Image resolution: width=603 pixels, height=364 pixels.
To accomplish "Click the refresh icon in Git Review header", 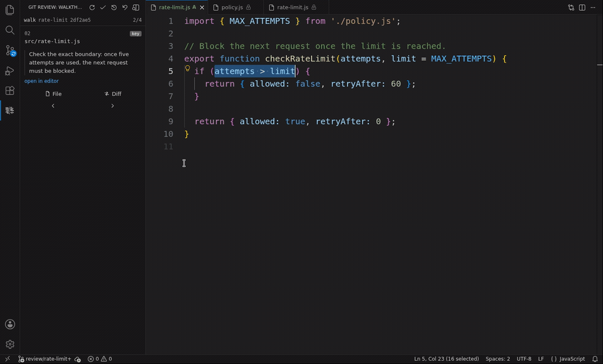I will (x=92, y=8).
